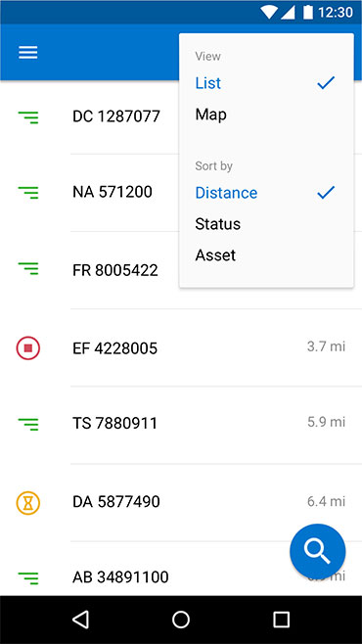
Task: Sort the list by Distance
Action: pos(266,193)
